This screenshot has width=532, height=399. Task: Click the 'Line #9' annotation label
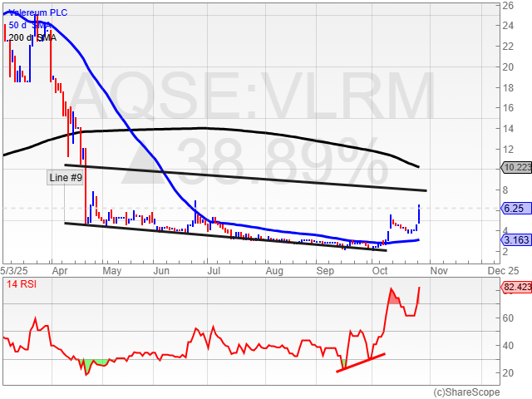click(x=65, y=178)
